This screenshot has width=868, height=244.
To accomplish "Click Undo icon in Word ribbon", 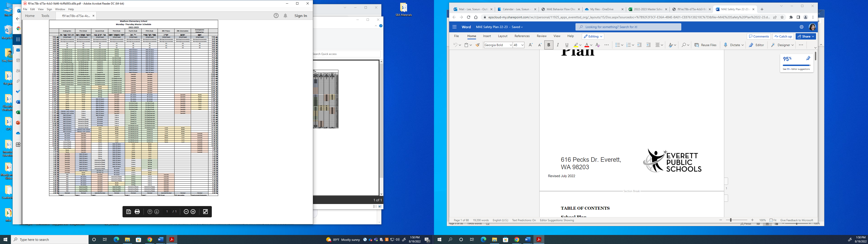I will (x=455, y=45).
